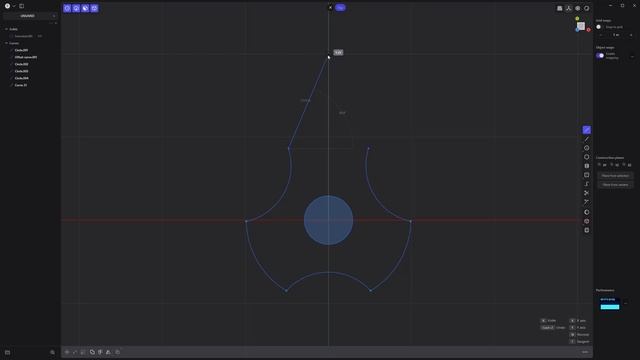This screenshot has height=360, width=640.
Task: Select Circle.001 in the outliner
Action: click(21, 50)
